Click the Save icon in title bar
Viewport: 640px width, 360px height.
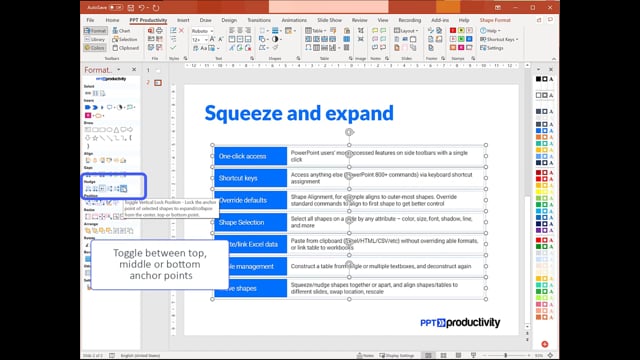coord(131,7)
